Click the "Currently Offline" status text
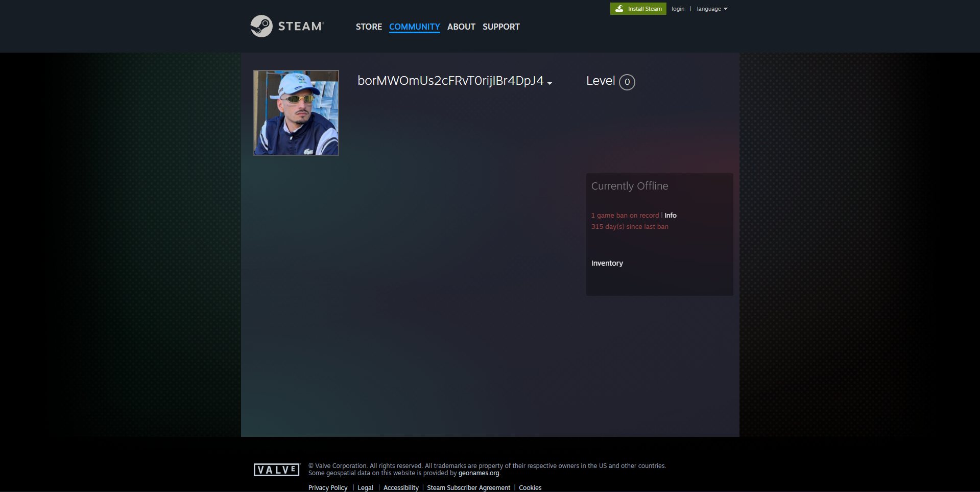The height and width of the screenshot is (492, 980). coord(630,186)
